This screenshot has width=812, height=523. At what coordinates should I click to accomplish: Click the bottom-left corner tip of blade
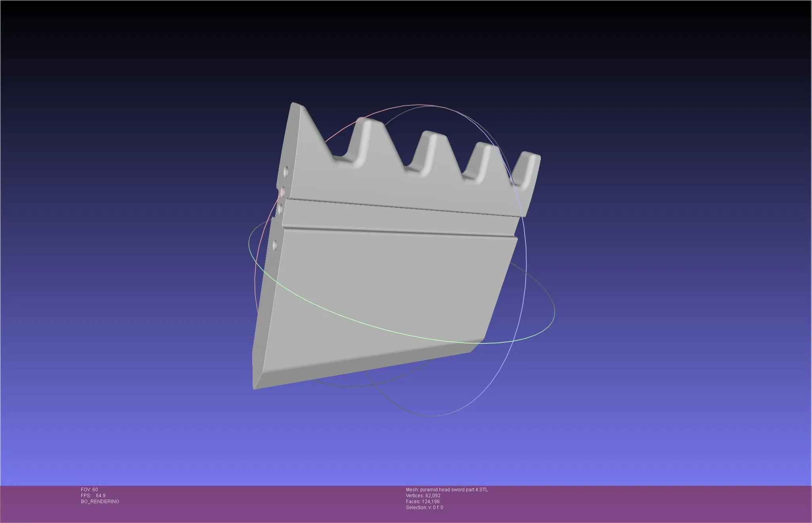[x=255, y=387]
